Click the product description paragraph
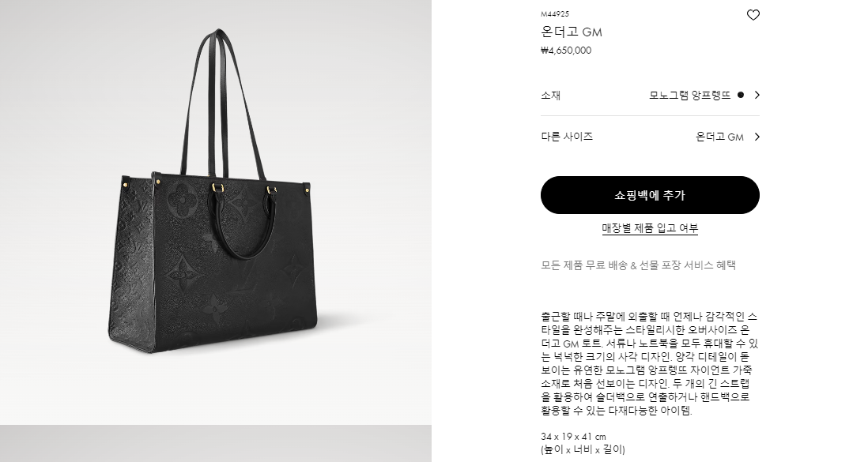 649,363
